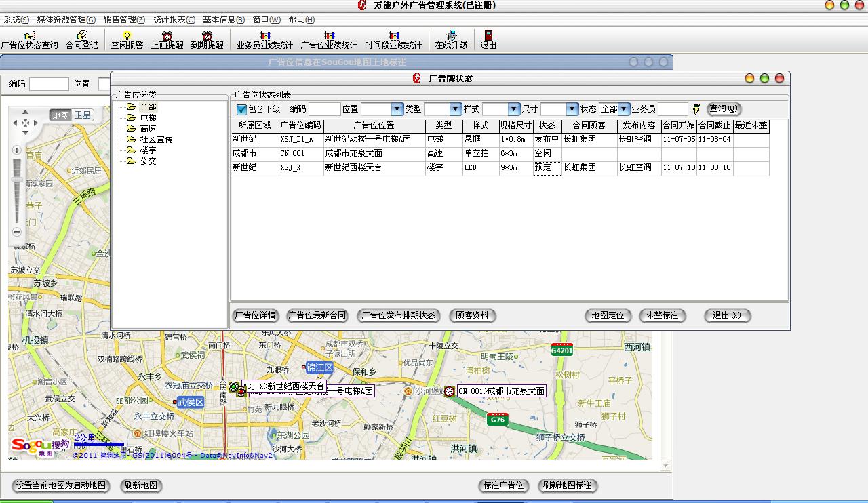Open 广告位业绩统计 toolbar icon
This screenshot has height=503, width=868.
[x=329, y=40]
